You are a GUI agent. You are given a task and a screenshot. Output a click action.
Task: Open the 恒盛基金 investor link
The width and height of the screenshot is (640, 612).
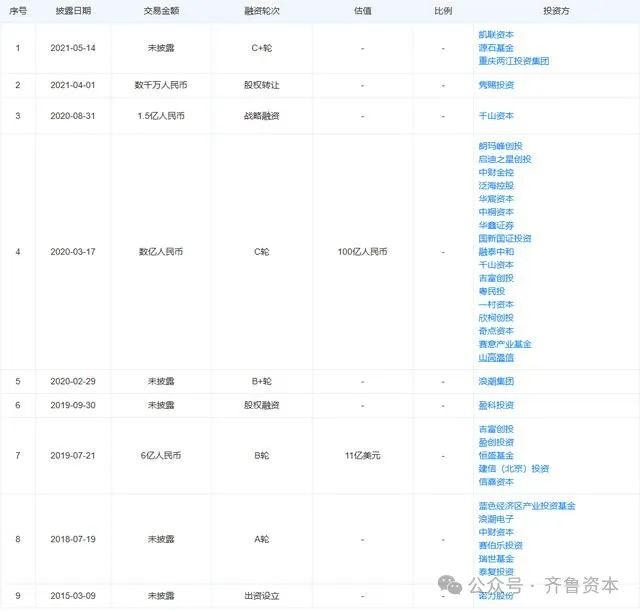[496, 456]
